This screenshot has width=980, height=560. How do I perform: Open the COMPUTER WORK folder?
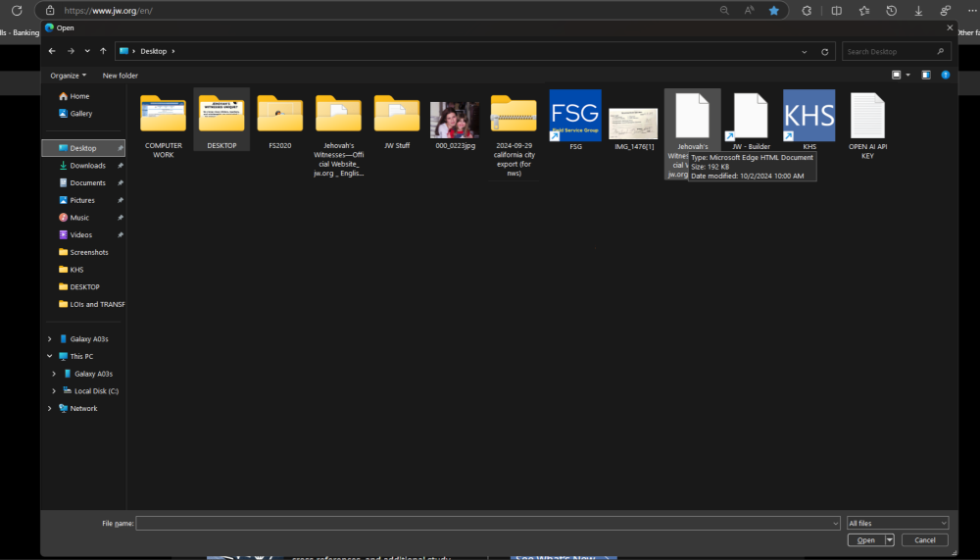coord(163,119)
